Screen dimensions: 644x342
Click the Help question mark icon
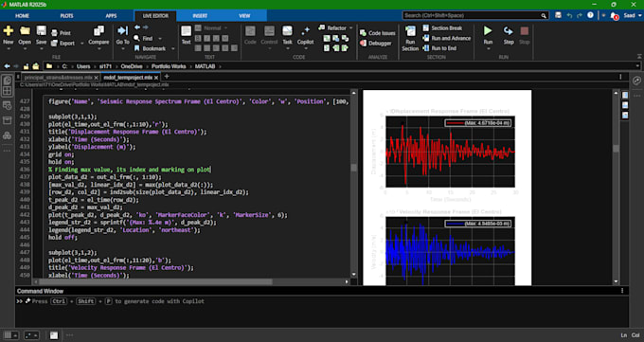(590, 15)
